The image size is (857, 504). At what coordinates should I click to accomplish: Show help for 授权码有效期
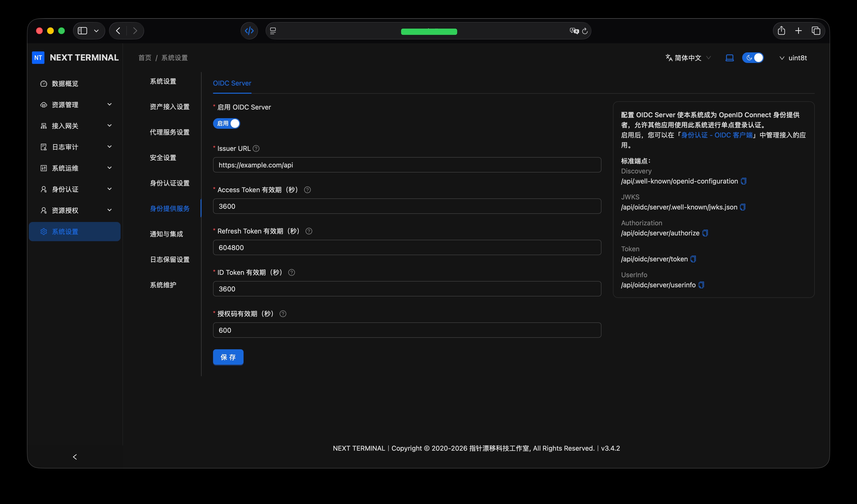click(283, 314)
